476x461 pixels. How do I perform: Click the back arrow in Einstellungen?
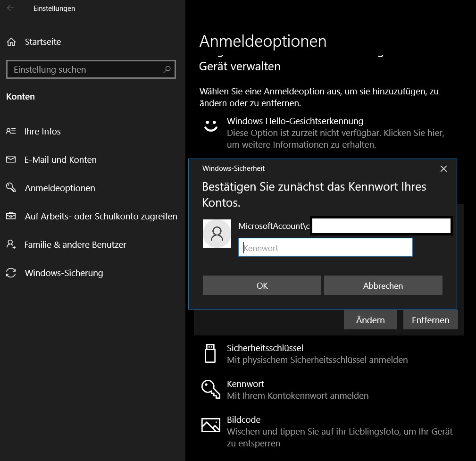[11, 8]
